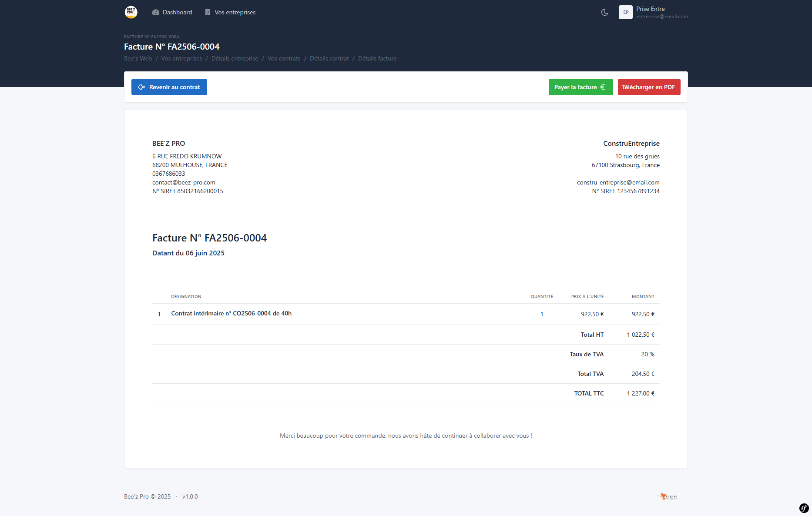Open the Dashboard menu item

[177, 12]
